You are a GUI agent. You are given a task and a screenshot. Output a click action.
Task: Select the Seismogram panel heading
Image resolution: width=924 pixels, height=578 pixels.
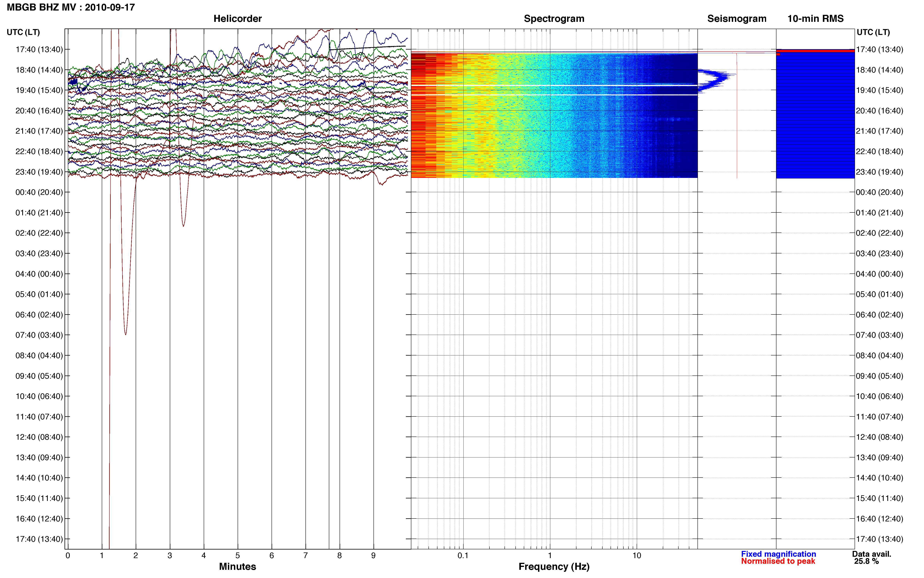pos(736,18)
